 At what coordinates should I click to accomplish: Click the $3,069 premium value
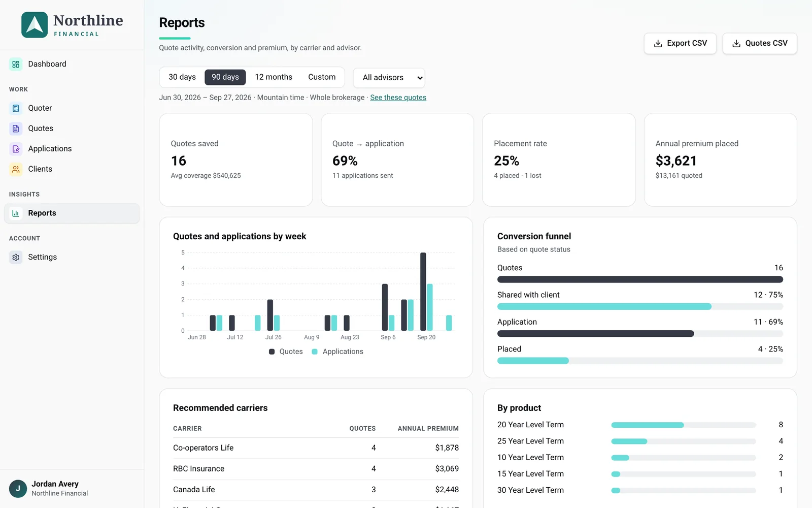point(447,469)
